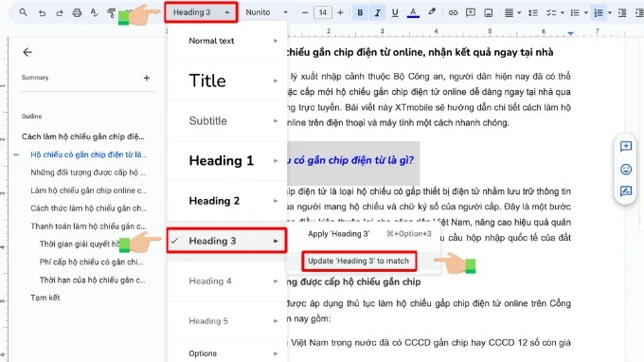
Task: Click the right indent ruler marker
Action: pyautogui.click(x=570, y=33)
